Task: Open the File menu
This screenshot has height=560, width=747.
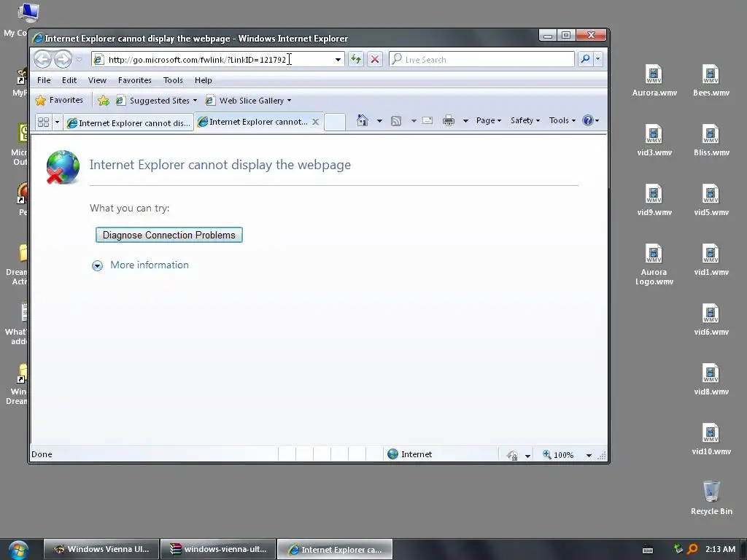Action: [44, 80]
